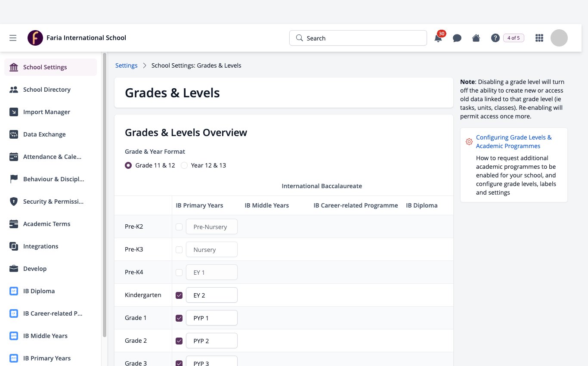
Task: Open the messages chat bubble icon
Action: [457, 38]
